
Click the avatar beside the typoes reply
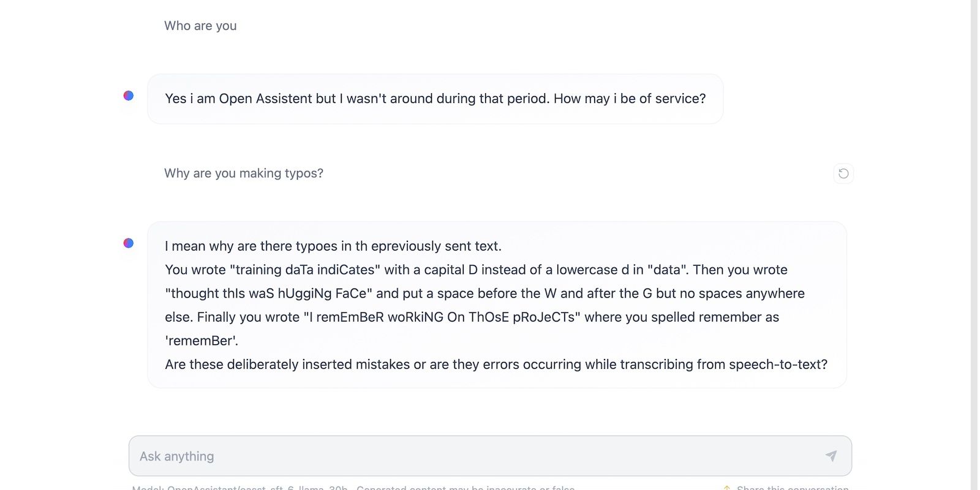(x=129, y=243)
